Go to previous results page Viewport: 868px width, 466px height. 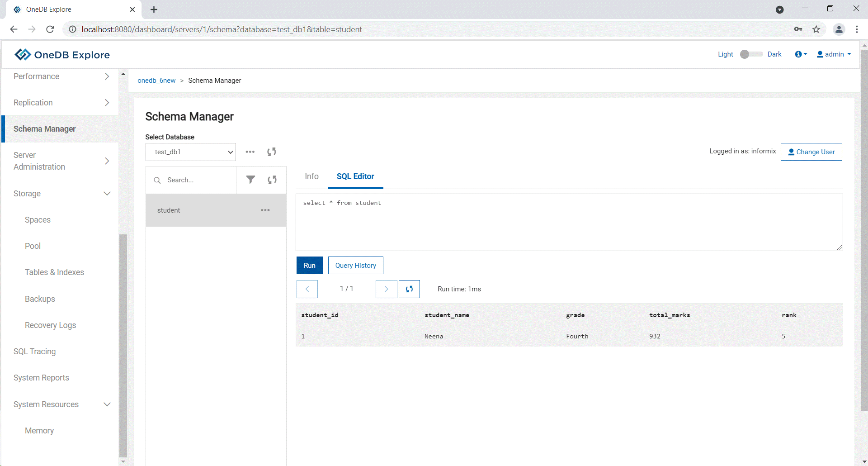pyautogui.click(x=307, y=289)
